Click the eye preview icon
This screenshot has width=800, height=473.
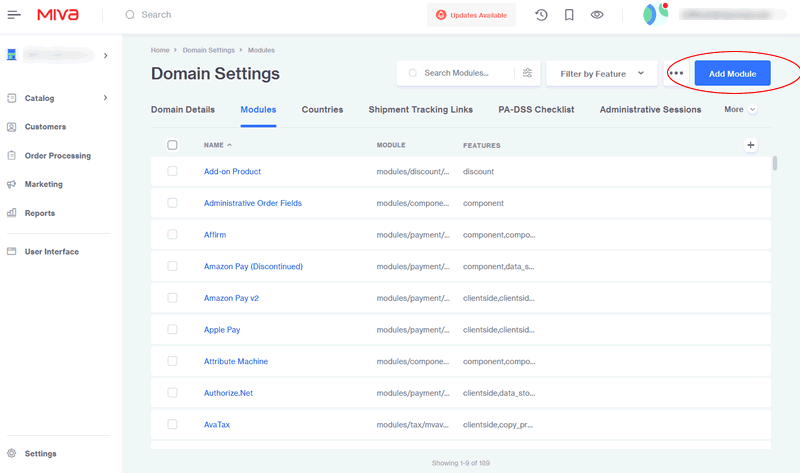point(597,15)
